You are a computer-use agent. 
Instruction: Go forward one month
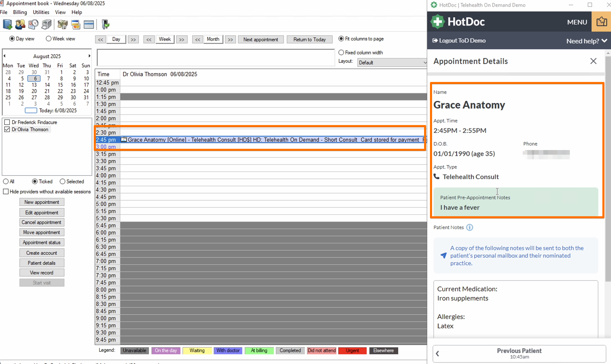[x=230, y=40]
